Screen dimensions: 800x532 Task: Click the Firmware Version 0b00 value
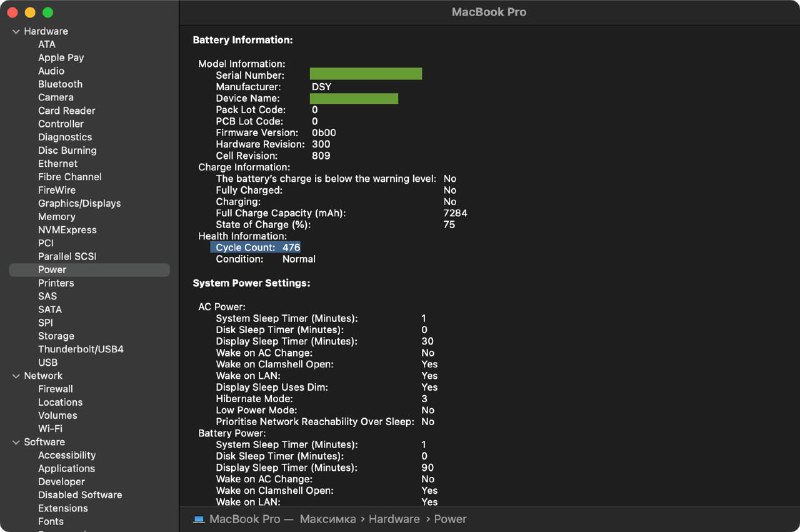323,133
